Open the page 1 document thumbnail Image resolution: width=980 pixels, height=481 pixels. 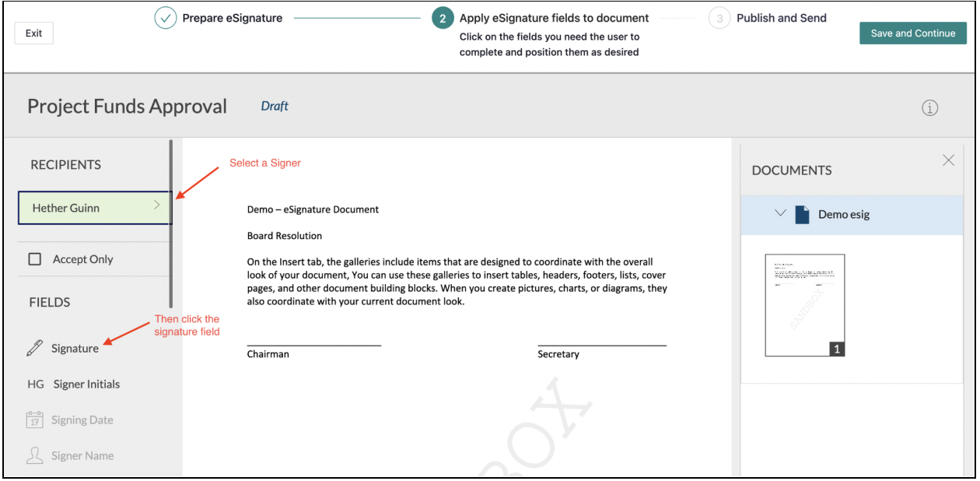pos(803,305)
